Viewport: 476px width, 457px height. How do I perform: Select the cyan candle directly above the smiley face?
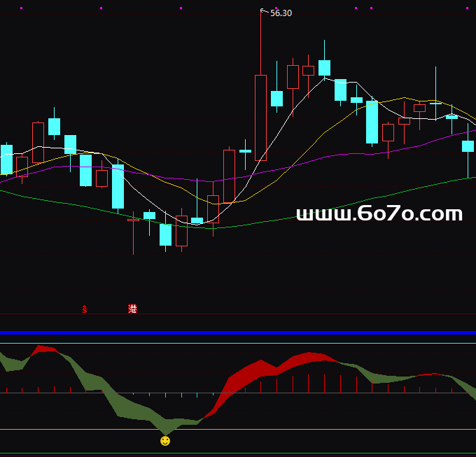(165, 234)
